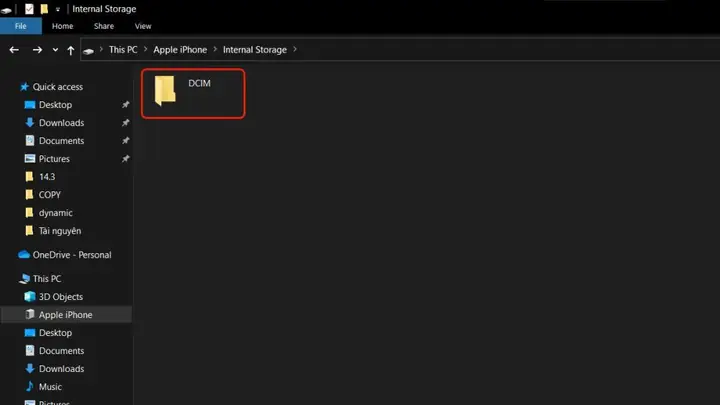Click the DCIM folder name
Image resolution: width=720 pixels, height=405 pixels.
(199, 83)
